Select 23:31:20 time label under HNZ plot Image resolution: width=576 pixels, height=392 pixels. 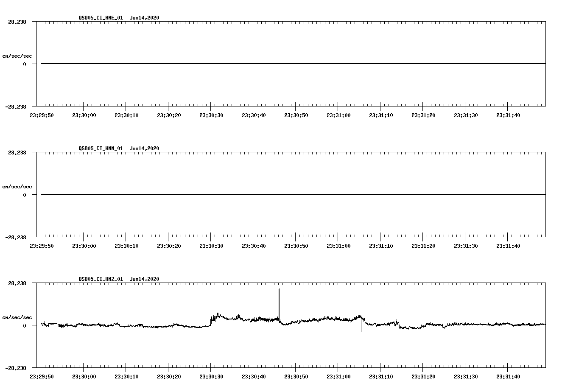click(423, 377)
